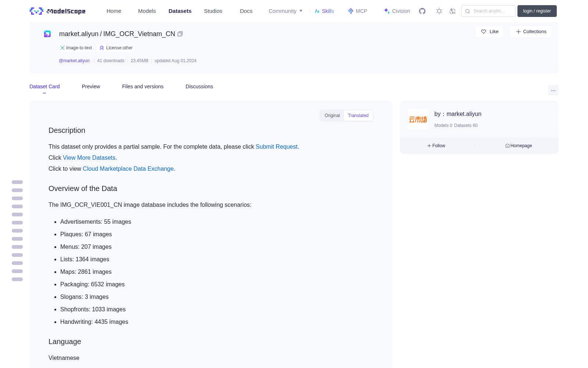The image size is (588, 368).
Task: Open the three-dot more options menu
Action: [553, 90]
